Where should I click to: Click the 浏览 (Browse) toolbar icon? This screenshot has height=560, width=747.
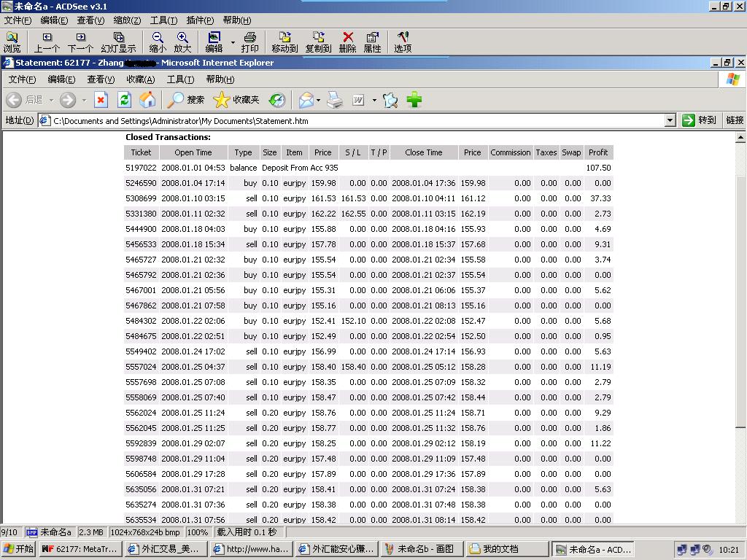pyautogui.click(x=12, y=42)
